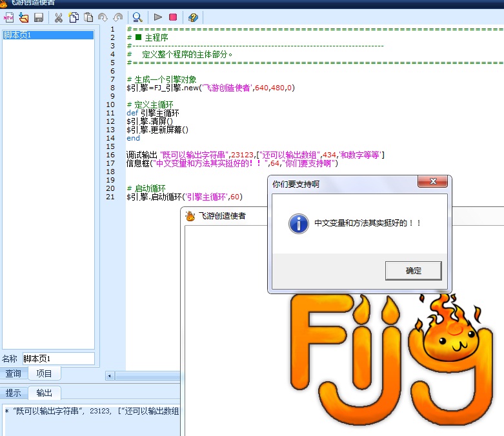The image size is (504, 436).
Task: Click line number 21 in the gutter
Action: (110, 197)
